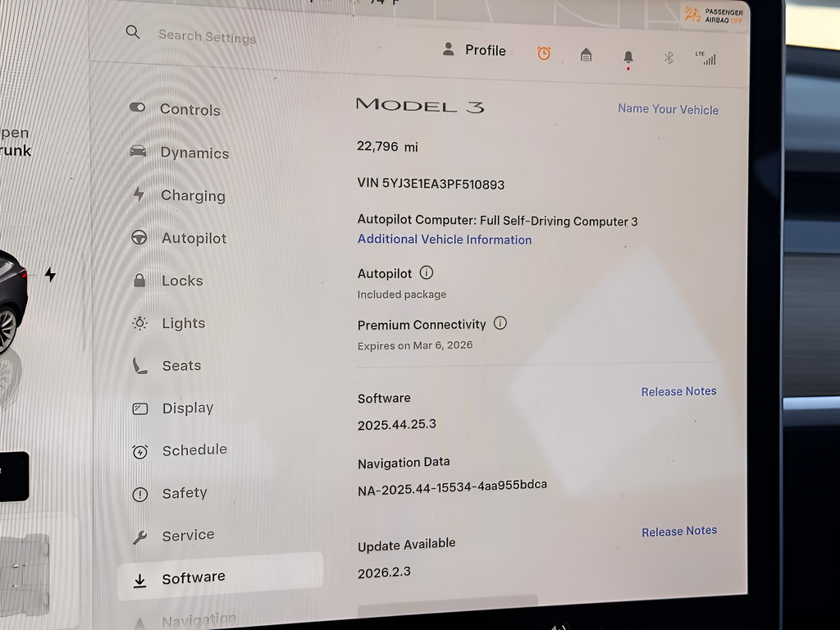Select the Locks menu item
This screenshot has height=630, width=840.
[x=181, y=281]
